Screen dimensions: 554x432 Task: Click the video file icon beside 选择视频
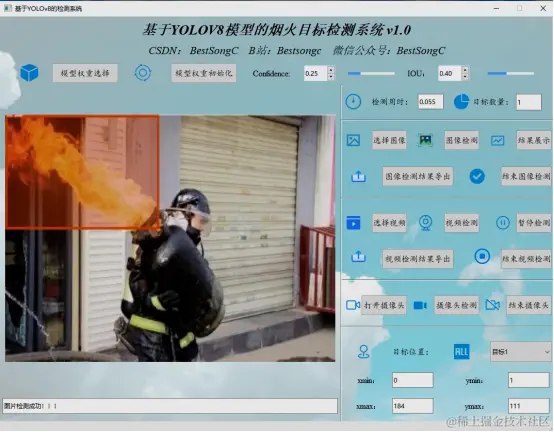(353, 223)
